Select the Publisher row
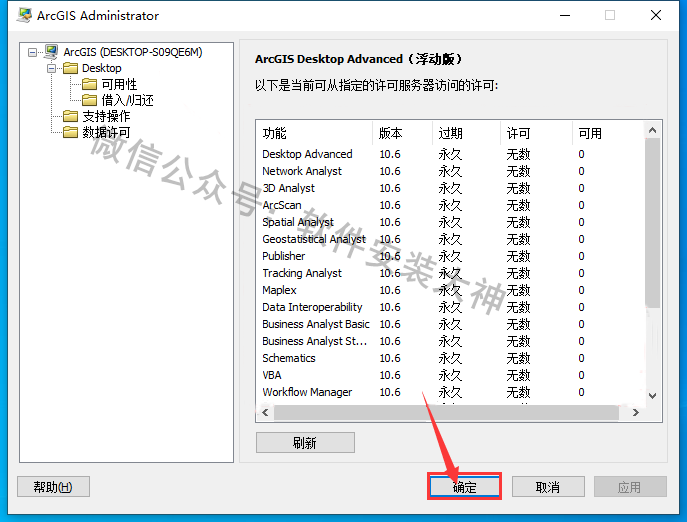The width and height of the screenshot is (687, 522). [x=450, y=256]
